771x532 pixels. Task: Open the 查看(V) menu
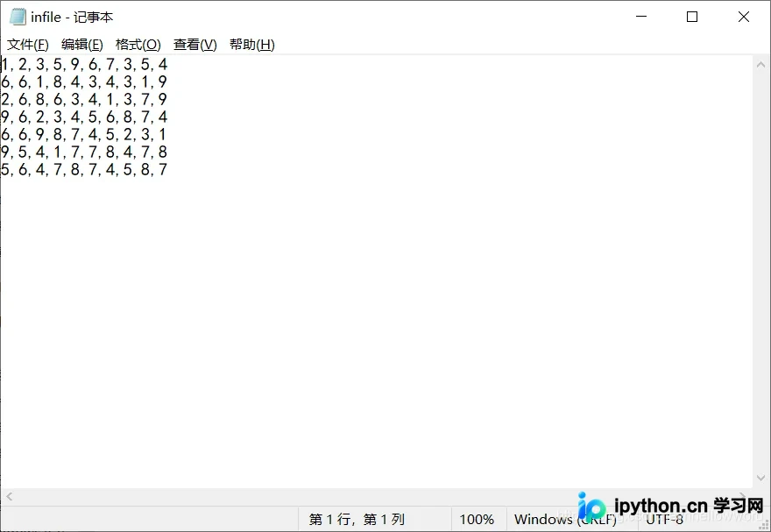[x=195, y=45]
